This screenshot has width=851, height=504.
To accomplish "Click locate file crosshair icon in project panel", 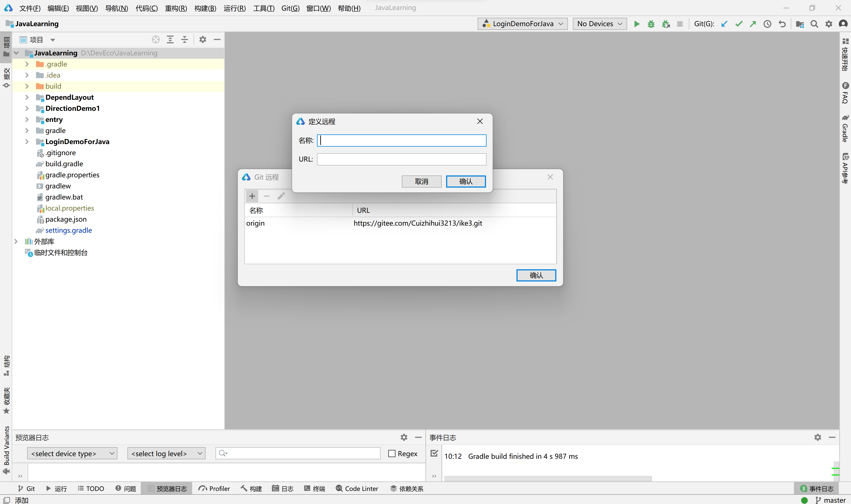I will coord(156,40).
